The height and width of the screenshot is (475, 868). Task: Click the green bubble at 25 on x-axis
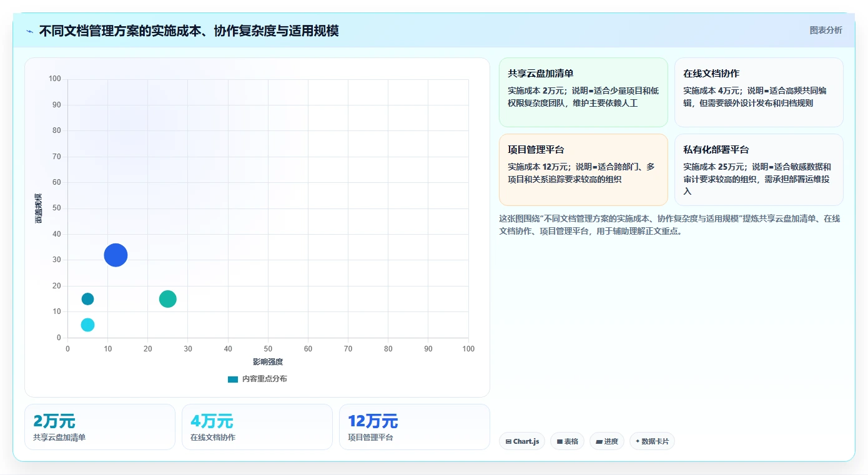[x=167, y=299]
